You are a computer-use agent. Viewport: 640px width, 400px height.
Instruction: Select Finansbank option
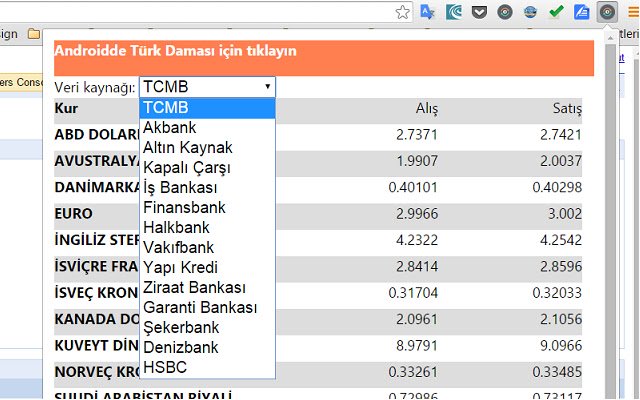pyautogui.click(x=207, y=208)
